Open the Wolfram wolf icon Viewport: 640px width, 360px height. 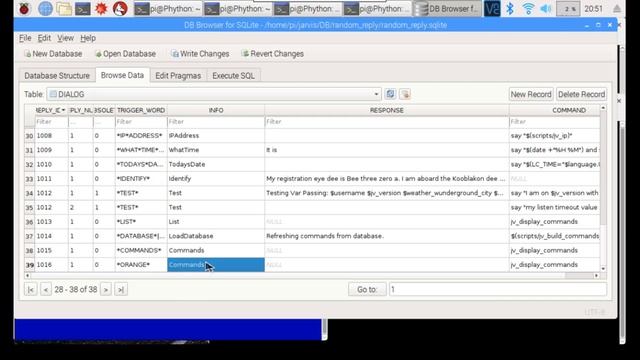[x=120, y=8]
